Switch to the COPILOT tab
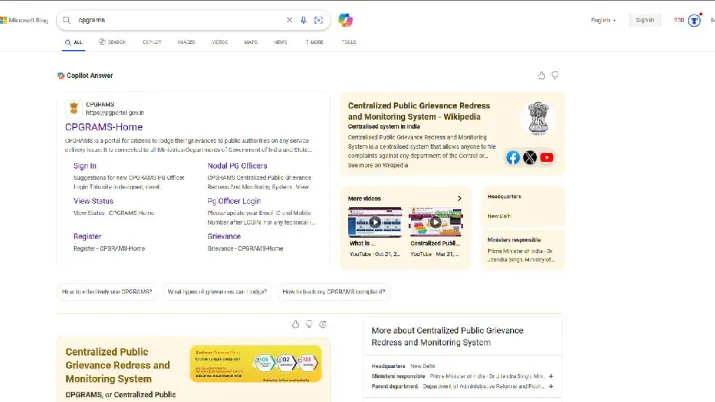 (152, 42)
